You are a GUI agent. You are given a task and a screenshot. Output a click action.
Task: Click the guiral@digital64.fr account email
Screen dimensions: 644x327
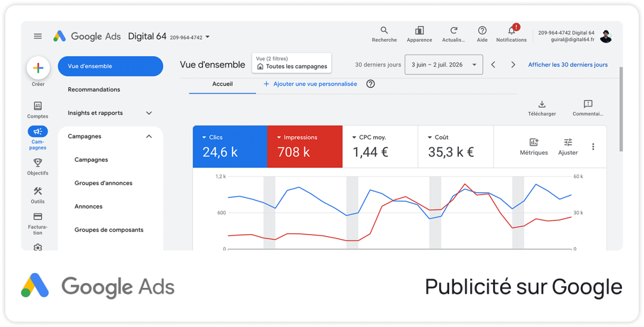click(573, 40)
